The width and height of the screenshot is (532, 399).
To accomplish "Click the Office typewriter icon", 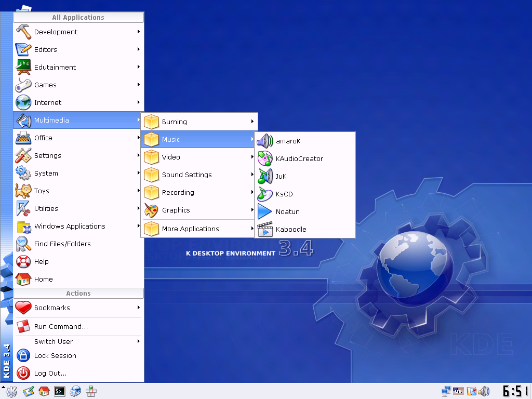I will click(23, 138).
